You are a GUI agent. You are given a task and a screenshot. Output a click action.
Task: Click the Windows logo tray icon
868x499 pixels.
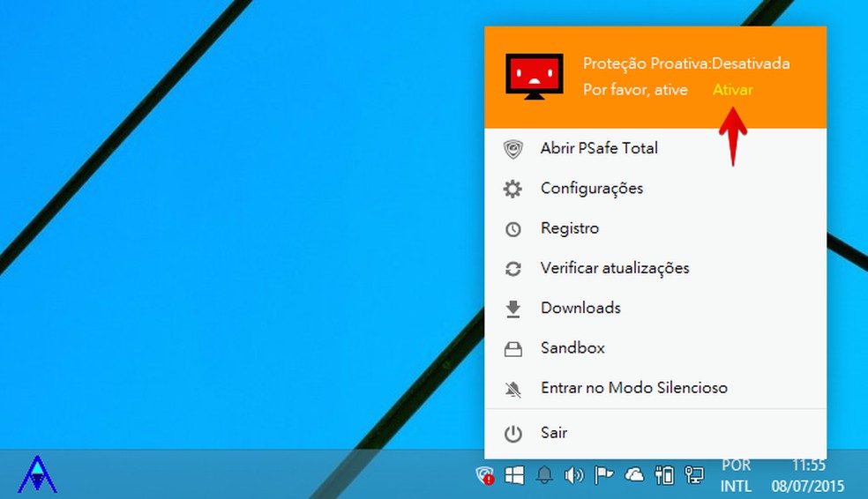click(514, 475)
